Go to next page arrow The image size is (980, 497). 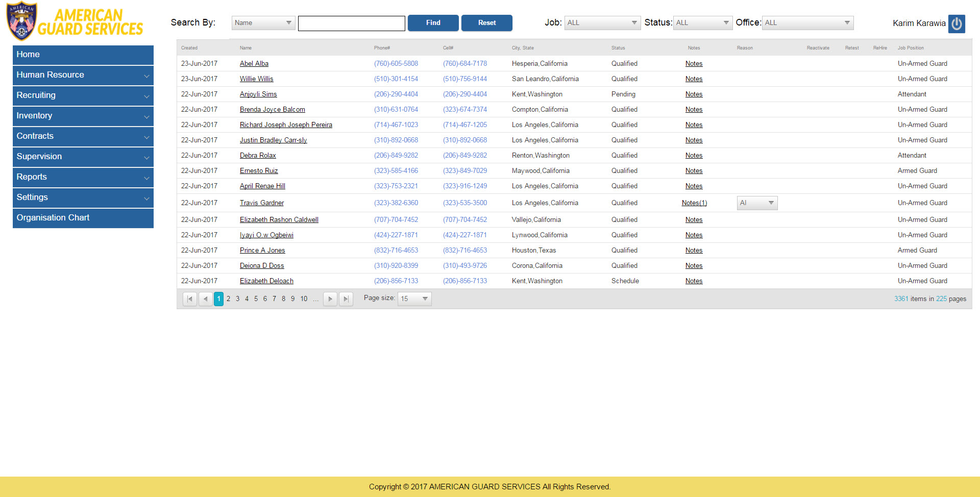click(330, 299)
